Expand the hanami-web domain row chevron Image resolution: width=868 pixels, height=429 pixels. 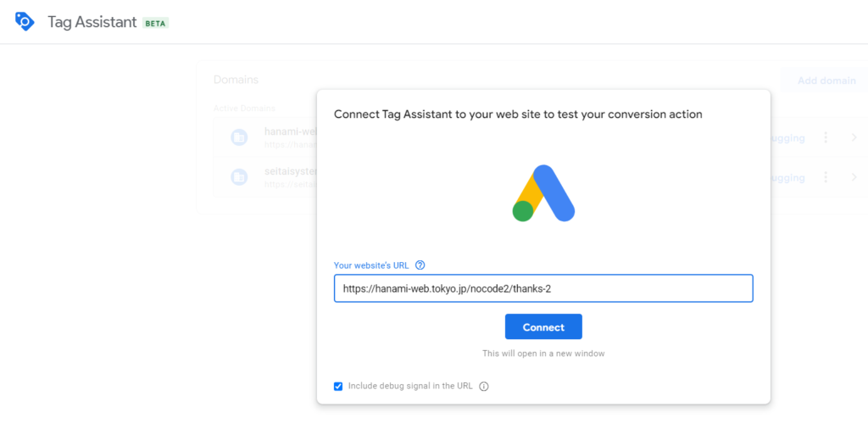(854, 137)
